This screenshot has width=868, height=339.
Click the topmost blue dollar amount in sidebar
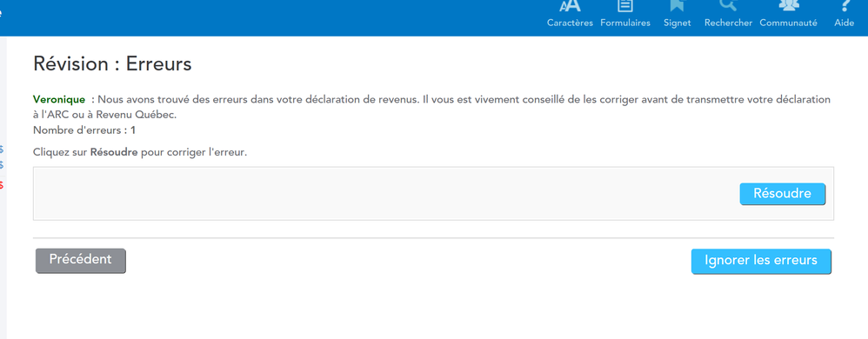[2, 150]
